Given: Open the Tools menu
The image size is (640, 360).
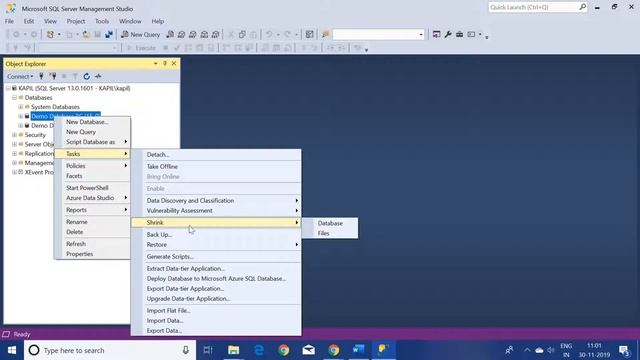Looking at the screenshot, I should point(102,21).
